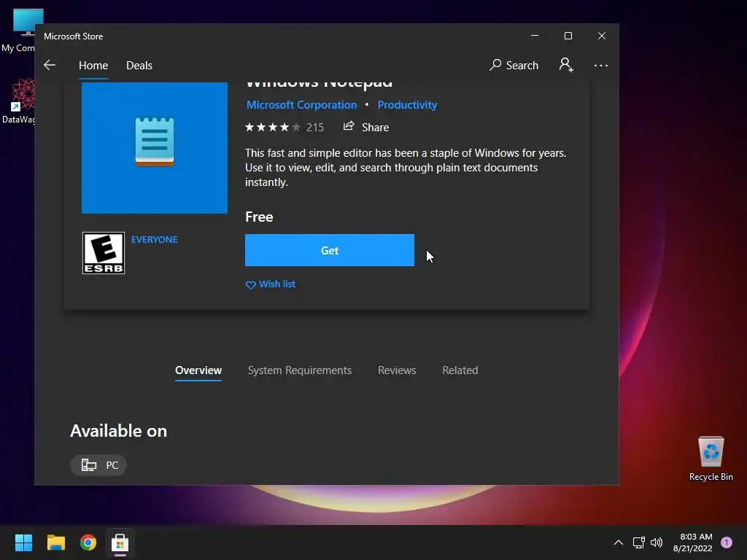
Task: Open the Microsoft Corporation publisher link
Action: pyautogui.click(x=301, y=105)
